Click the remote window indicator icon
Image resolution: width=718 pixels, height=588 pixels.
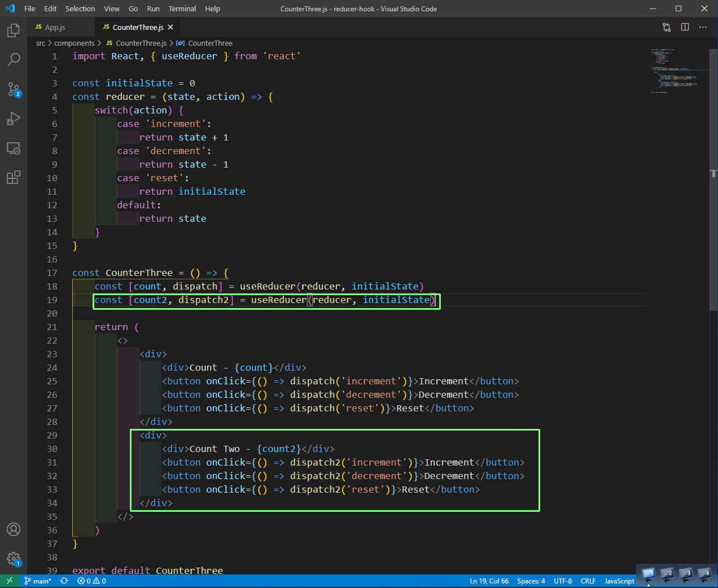(10, 581)
